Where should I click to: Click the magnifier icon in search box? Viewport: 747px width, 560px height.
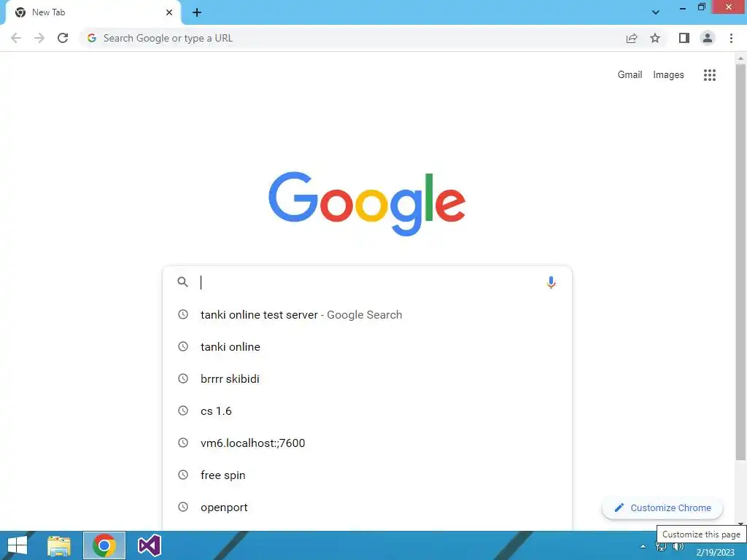click(182, 282)
